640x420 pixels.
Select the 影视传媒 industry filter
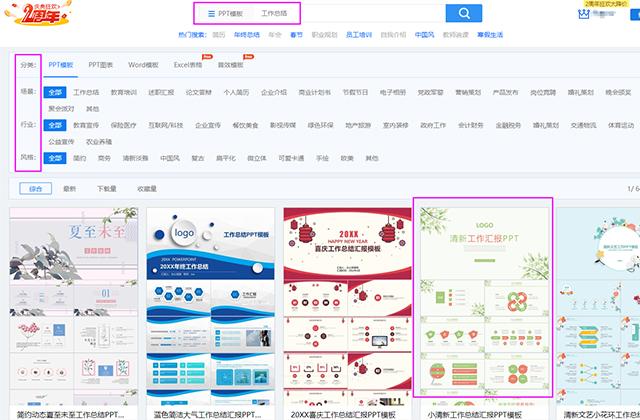283,125
